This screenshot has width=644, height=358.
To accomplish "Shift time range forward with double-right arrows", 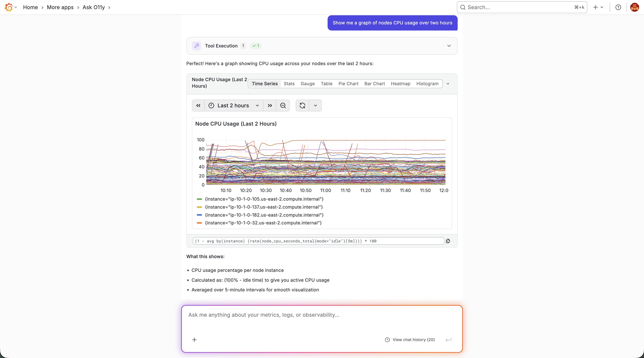I will pos(270,106).
